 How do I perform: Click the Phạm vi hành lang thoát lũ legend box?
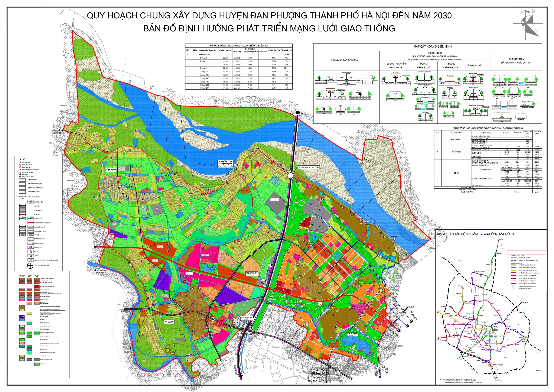22,188
